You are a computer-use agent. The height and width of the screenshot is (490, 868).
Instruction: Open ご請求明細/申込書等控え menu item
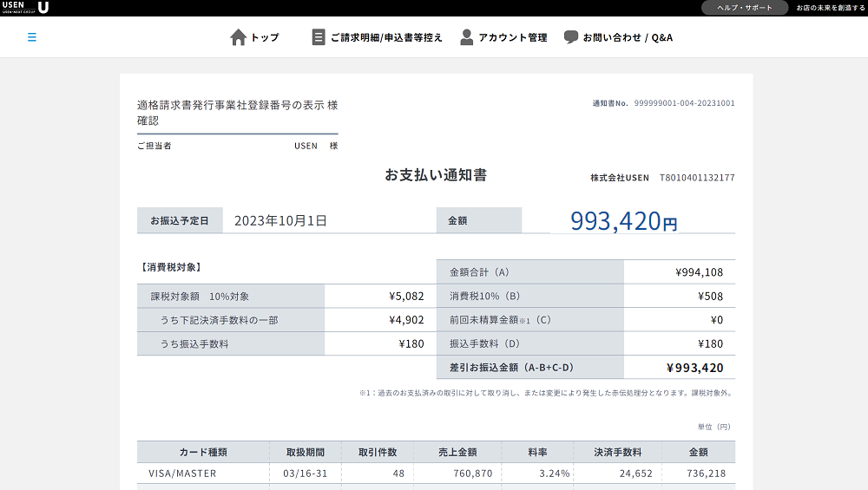[x=386, y=37]
